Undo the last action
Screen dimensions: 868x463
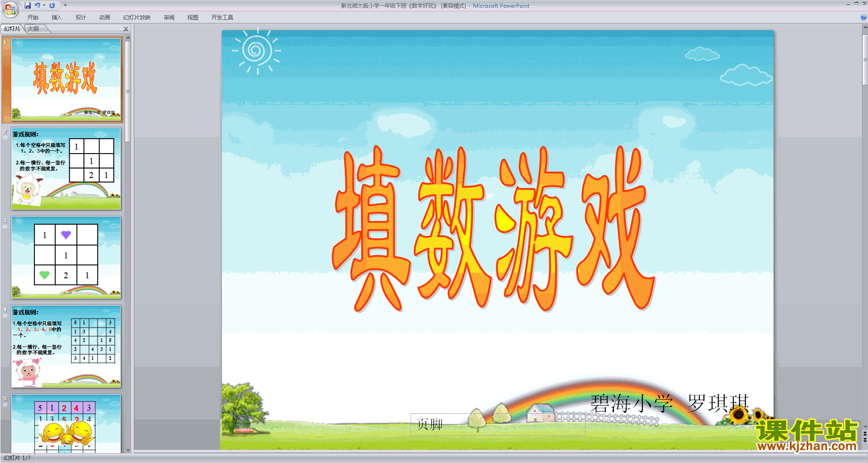tap(38, 5)
